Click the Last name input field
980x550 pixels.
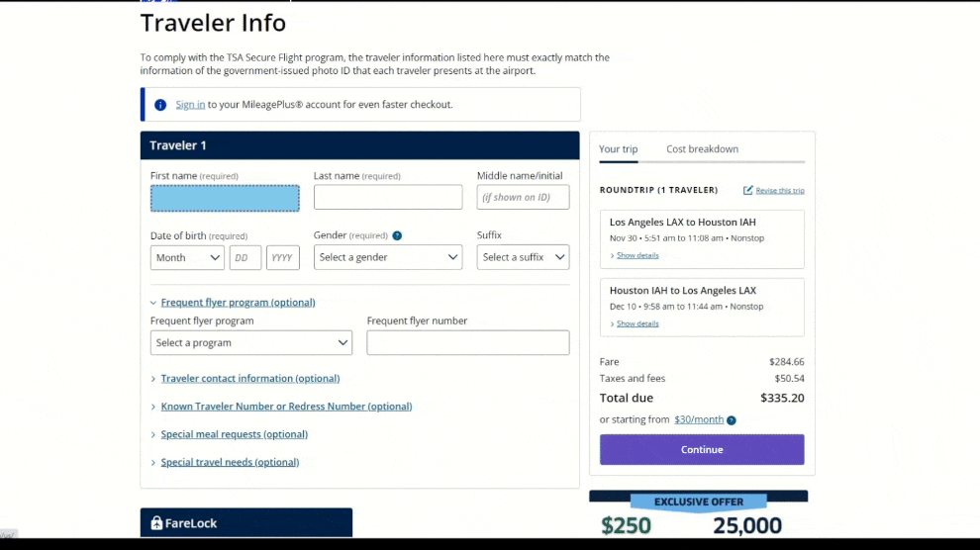pos(388,198)
